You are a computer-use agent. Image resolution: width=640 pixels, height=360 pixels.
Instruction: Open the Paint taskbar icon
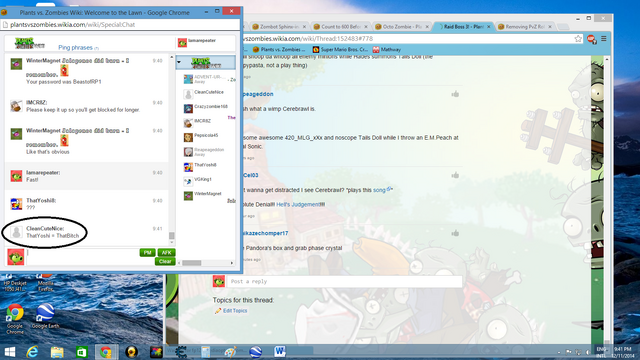230,352
